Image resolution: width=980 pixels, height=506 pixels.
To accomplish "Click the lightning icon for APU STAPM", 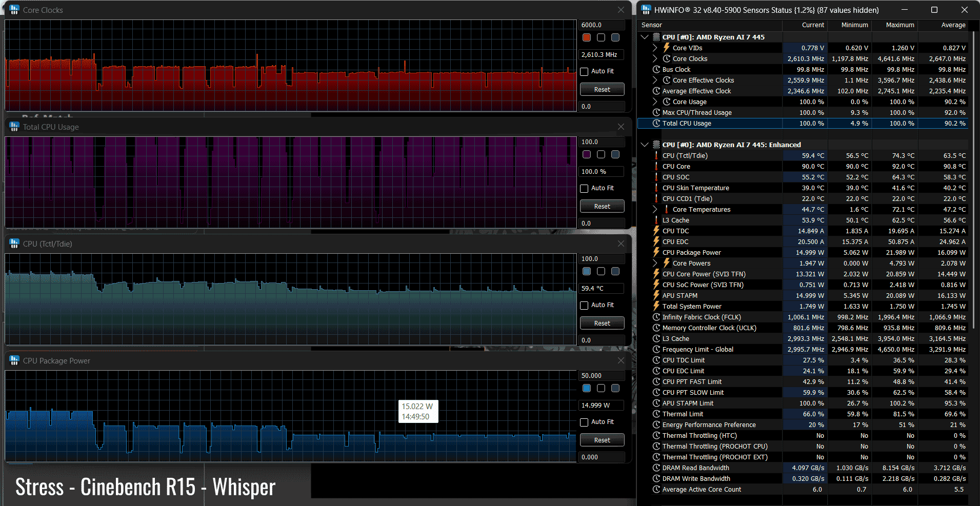I will point(656,295).
